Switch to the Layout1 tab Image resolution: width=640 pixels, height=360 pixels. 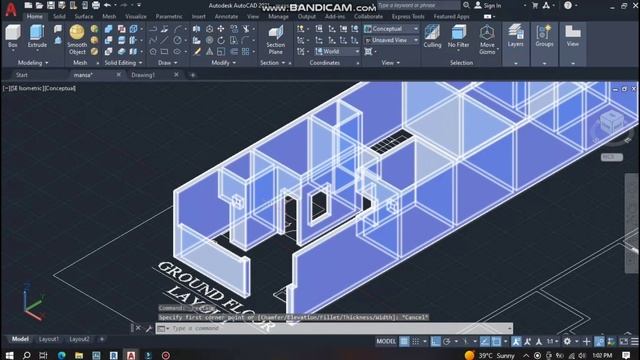coord(49,339)
